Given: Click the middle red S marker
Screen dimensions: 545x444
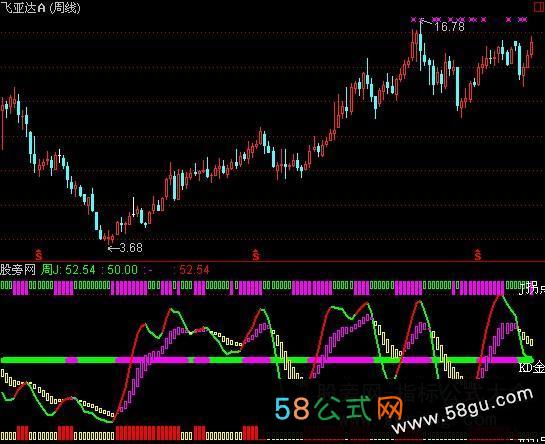Looking at the screenshot, I should 256,255.
